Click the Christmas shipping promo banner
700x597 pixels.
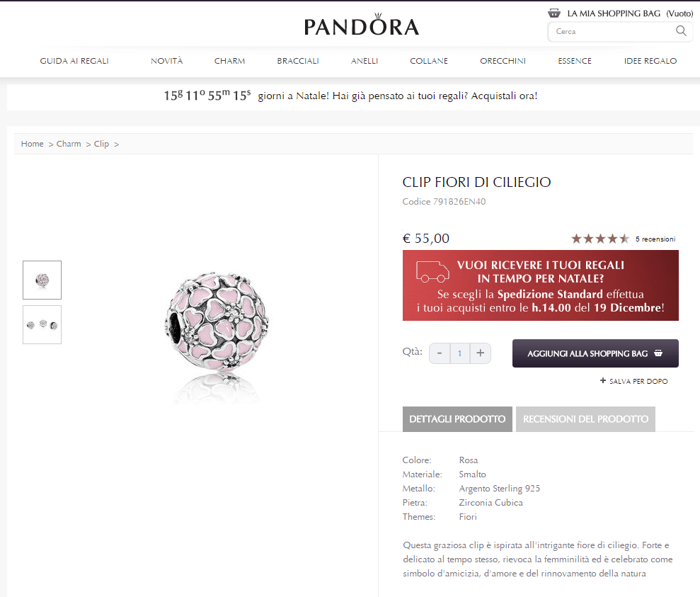540,285
